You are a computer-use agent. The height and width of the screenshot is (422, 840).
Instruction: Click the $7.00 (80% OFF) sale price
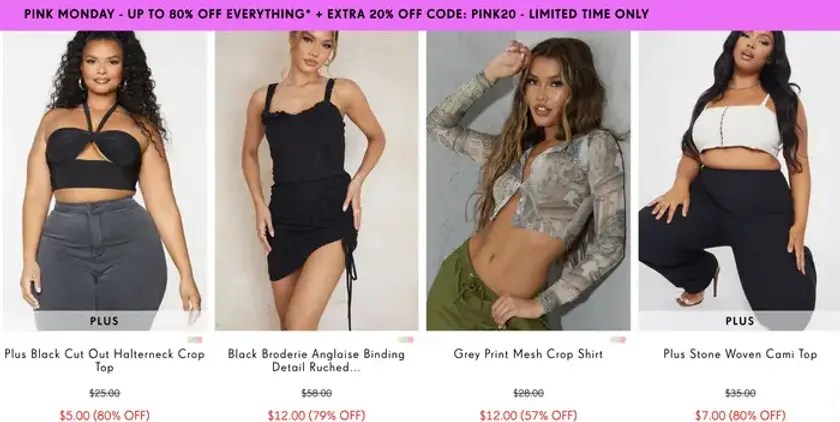pos(740,415)
